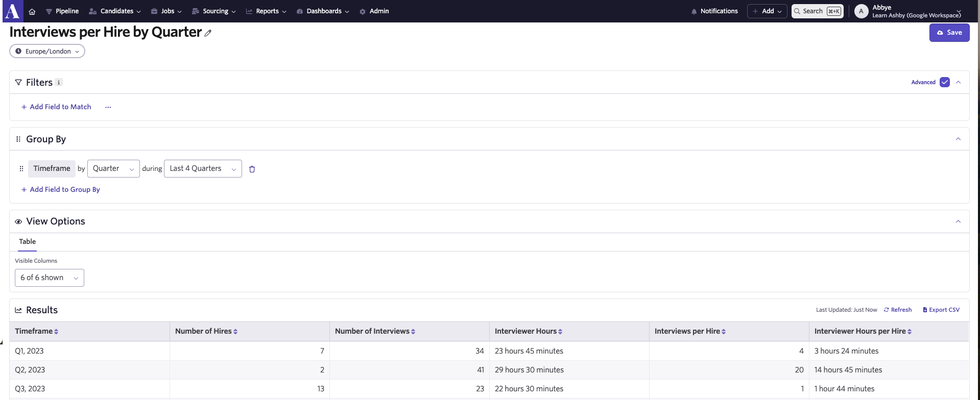The width and height of the screenshot is (980, 400).
Task: Refresh the results
Action: coord(898,310)
